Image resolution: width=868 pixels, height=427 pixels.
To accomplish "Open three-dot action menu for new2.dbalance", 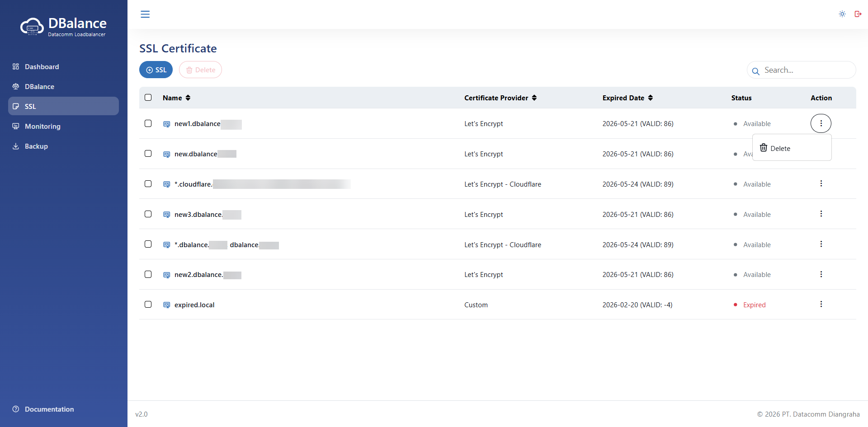I will pyautogui.click(x=821, y=274).
